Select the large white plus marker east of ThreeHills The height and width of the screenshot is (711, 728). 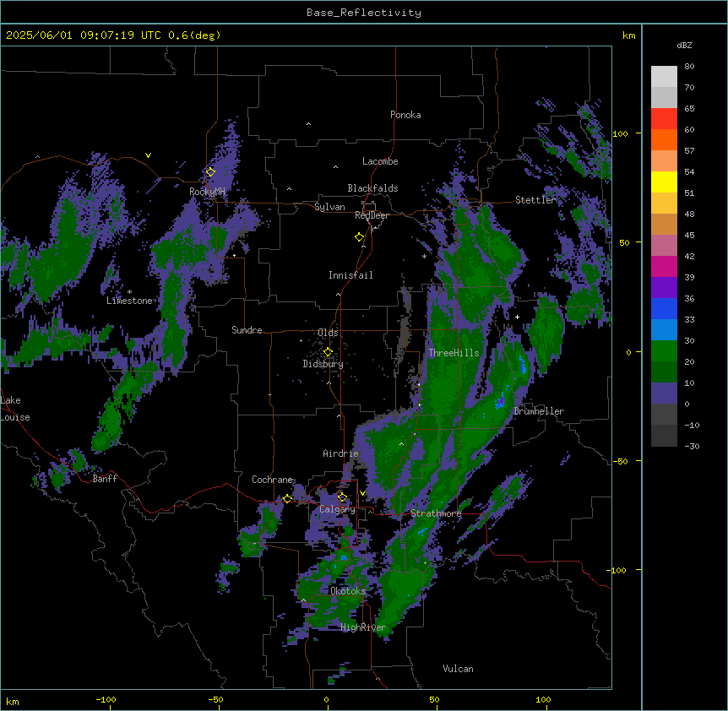(517, 317)
